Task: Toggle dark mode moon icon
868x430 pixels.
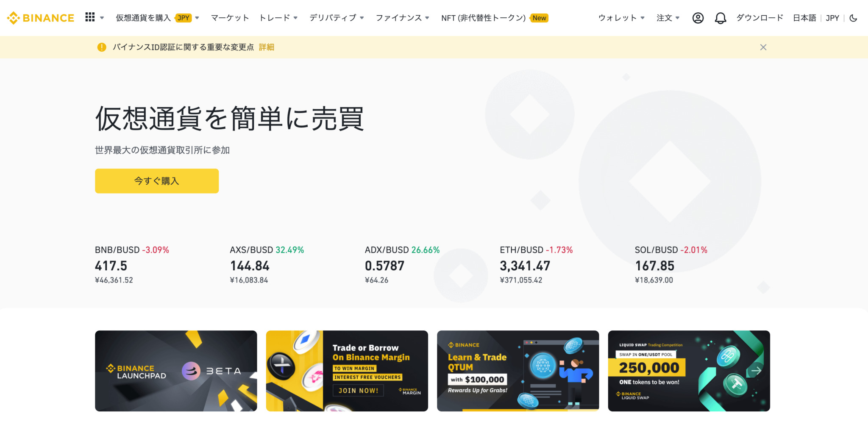Action: (854, 18)
